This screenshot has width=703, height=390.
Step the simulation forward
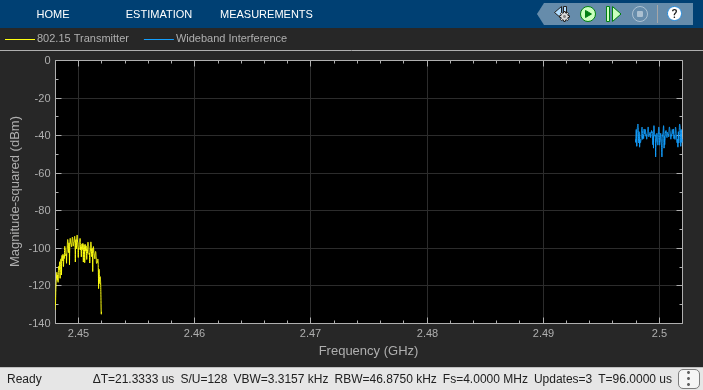point(613,14)
